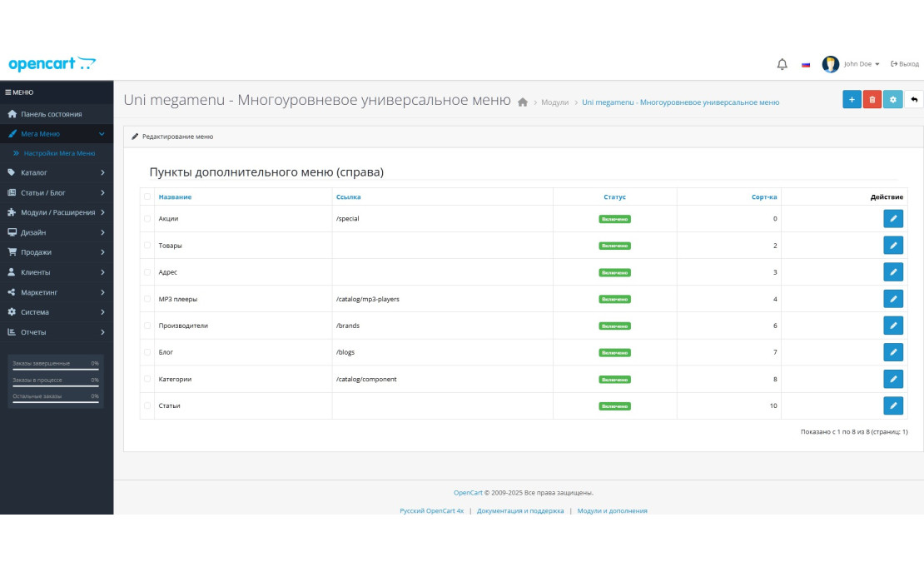
Task: Sort table by Статус column
Action: tap(614, 196)
